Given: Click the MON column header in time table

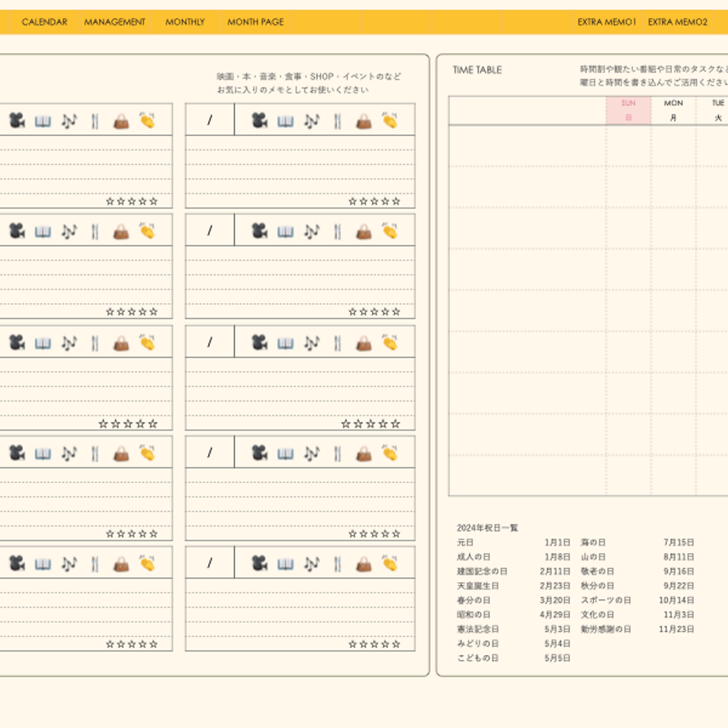Looking at the screenshot, I should (673, 110).
